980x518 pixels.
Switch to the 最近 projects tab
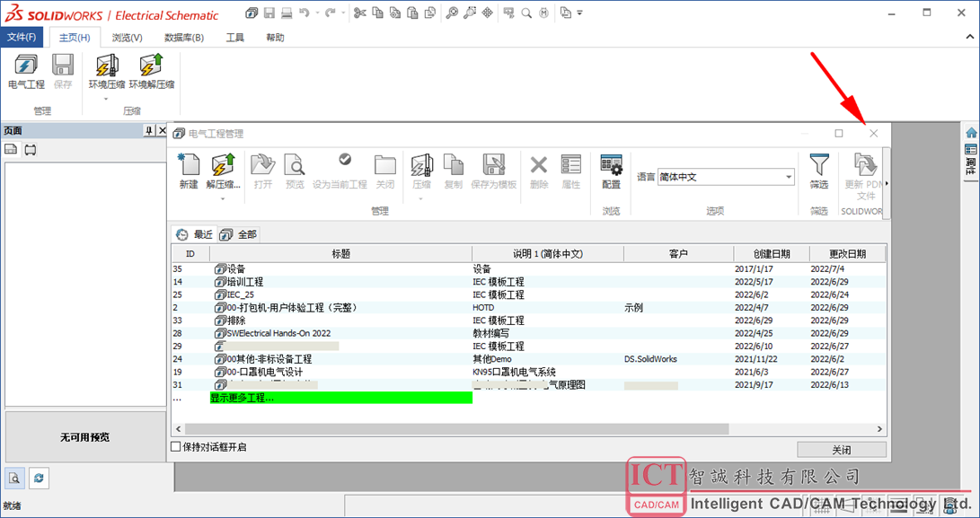(194, 234)
